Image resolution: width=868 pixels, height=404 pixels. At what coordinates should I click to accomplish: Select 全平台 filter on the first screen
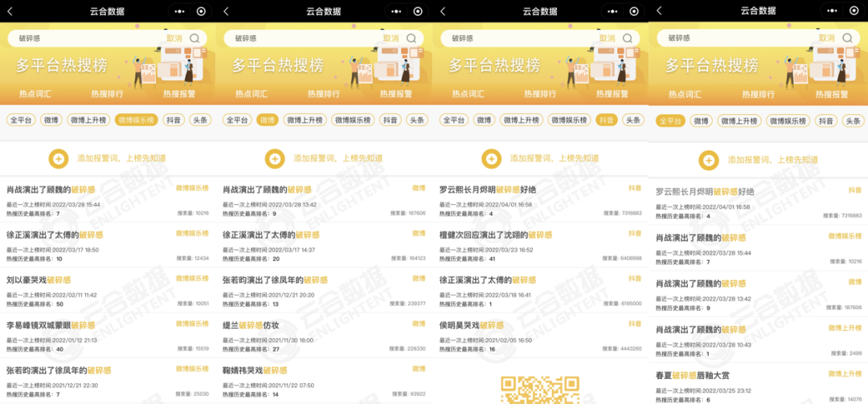pyautogui.click(x=20, y=120)
